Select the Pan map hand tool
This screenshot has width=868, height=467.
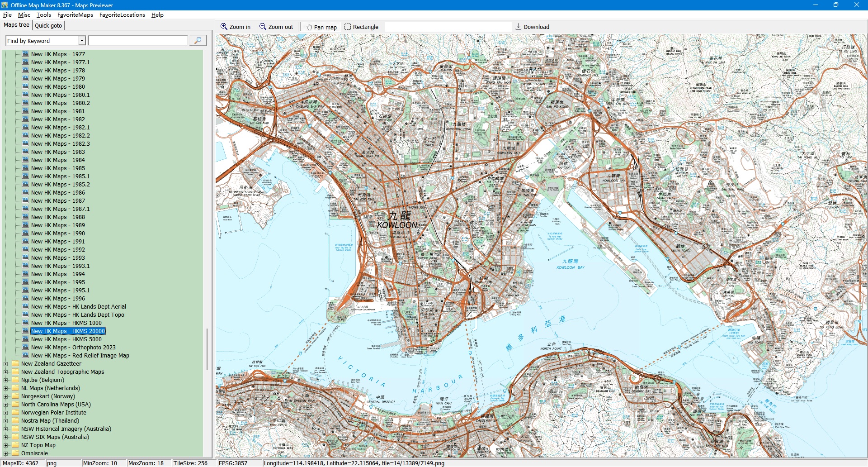(x=310, y=27)
